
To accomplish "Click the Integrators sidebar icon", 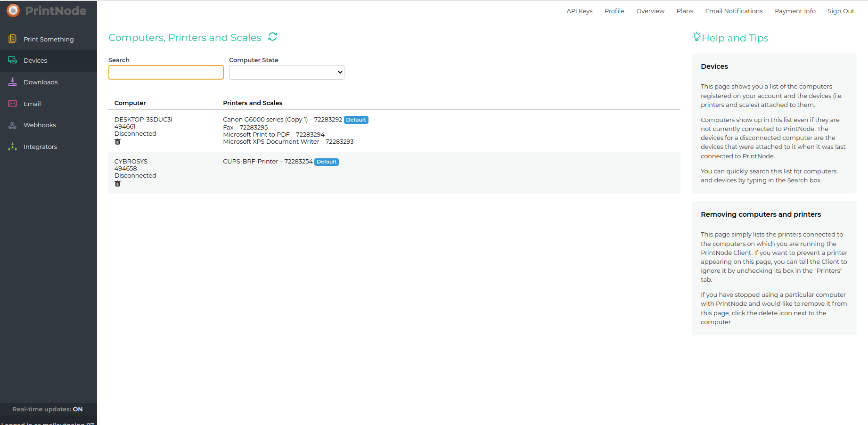I will point(13,147).
